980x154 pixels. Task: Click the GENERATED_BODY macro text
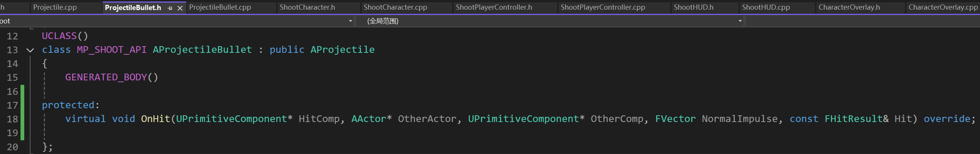pyautogui.click(x=106, y=77)
